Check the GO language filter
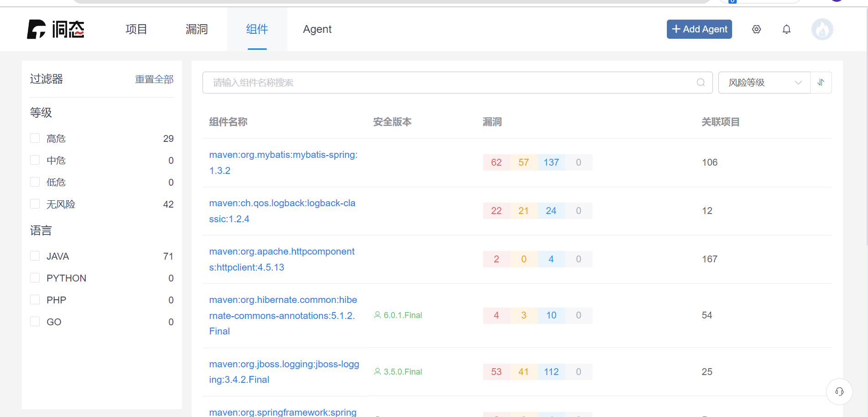 pos(35,322)
